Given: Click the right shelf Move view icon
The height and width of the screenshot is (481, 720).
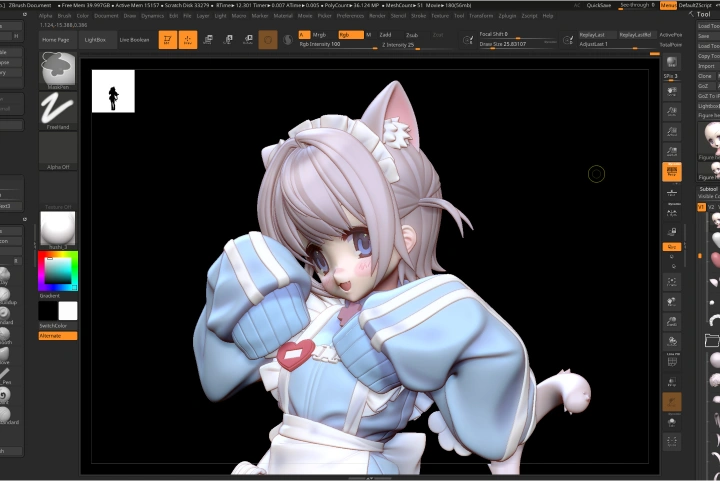Looking at the screenshot, I should (x=672, y=302).
